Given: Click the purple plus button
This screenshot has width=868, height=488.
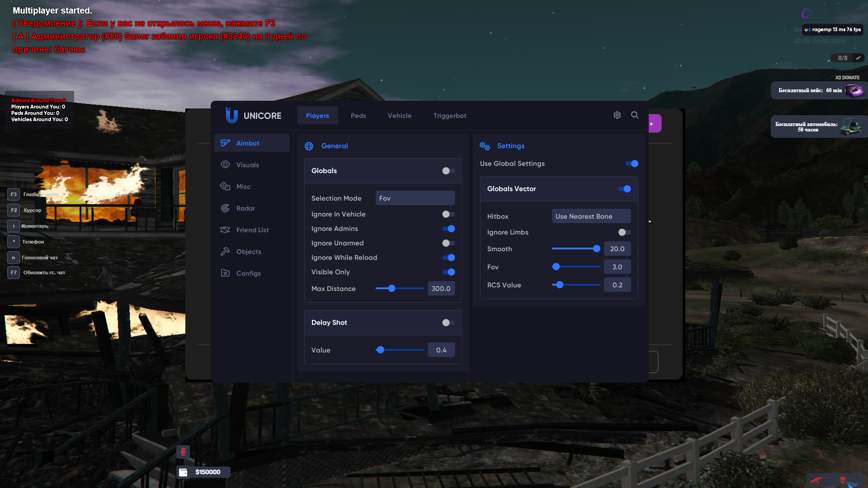Looking at the screenshot, I should pyautogui.click(x=655, y=124).
